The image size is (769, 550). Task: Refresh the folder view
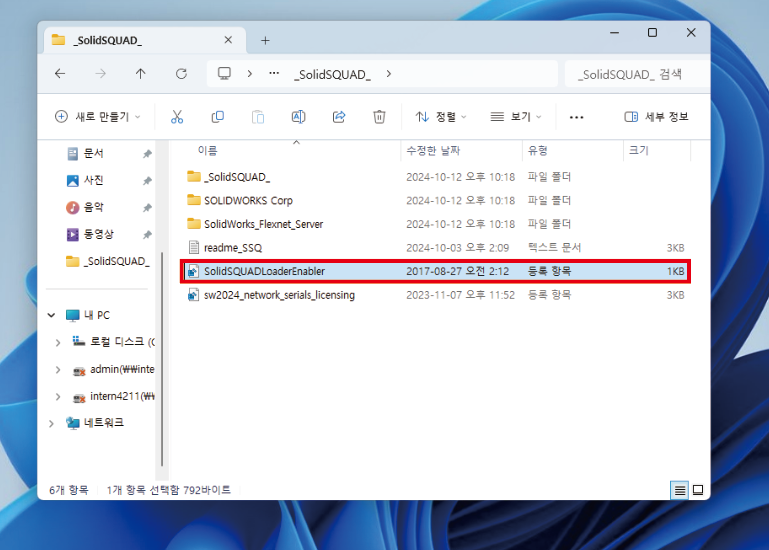pyautogui.click(x=181, y=74)
